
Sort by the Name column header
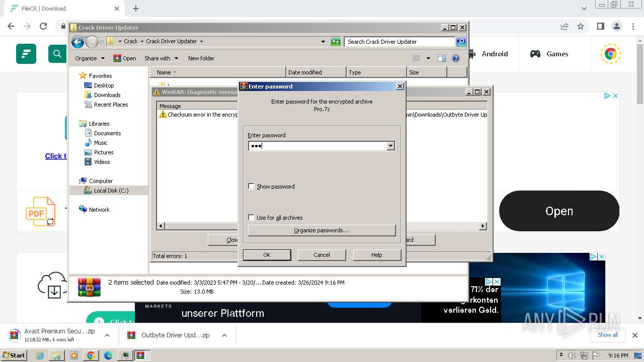pos(217,72)
